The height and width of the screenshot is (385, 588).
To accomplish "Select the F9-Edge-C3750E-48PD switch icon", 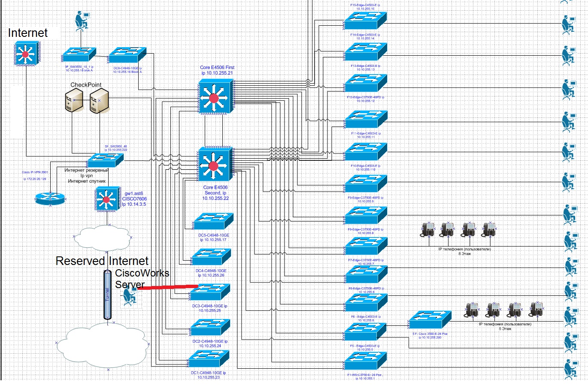I will (x=366, y=215).
